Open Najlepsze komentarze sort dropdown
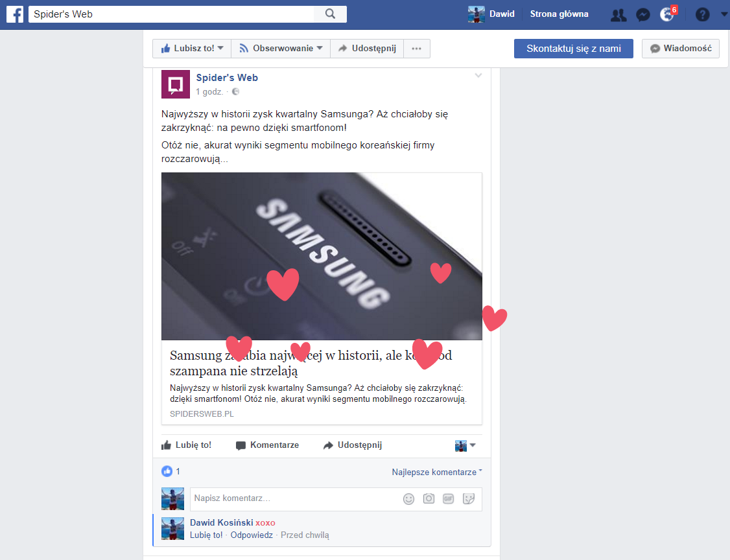 [437, 472]
